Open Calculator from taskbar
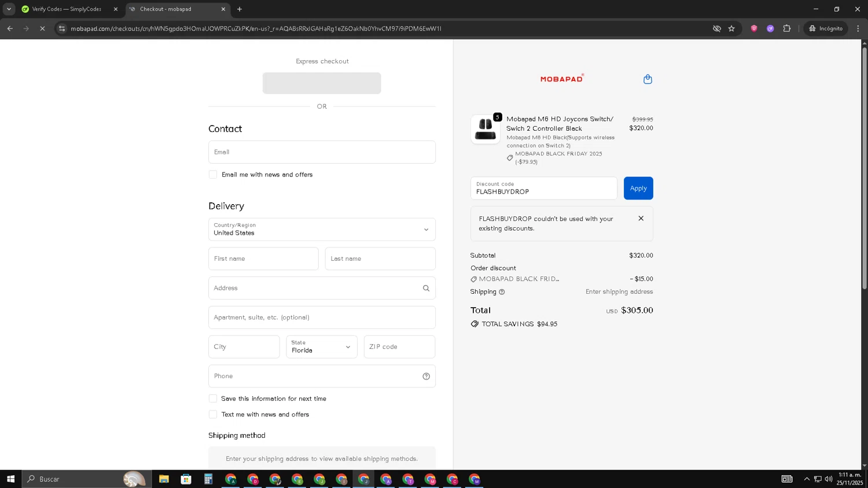 (x=208, y=479)
